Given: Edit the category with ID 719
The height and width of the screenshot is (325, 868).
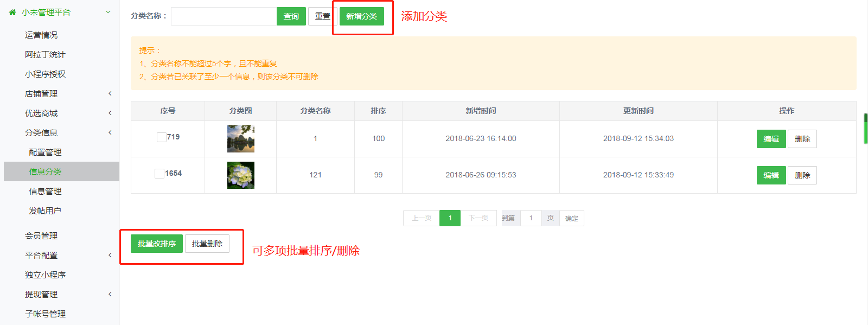Looking at the screenshot, I should point(771,139).
